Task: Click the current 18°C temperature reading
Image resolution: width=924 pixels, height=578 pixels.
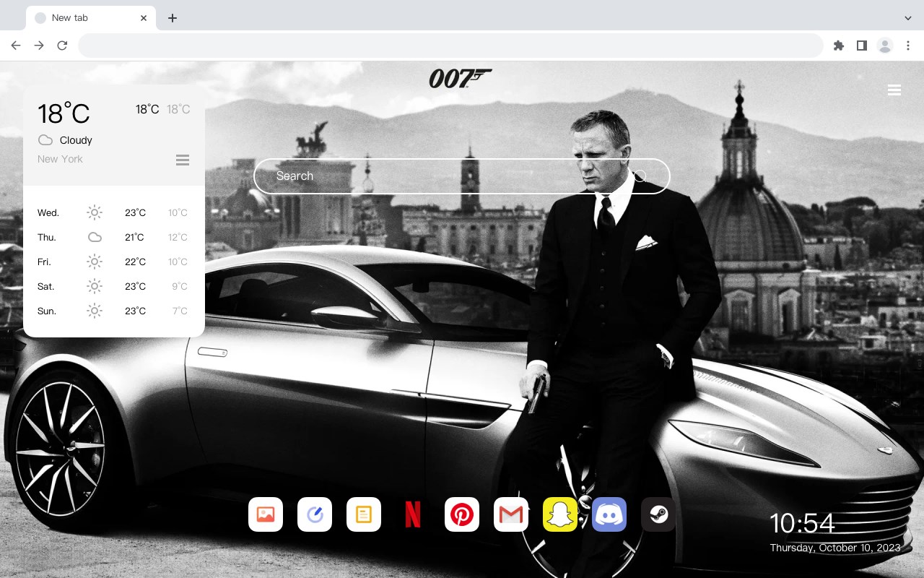Action: (64, 113)
